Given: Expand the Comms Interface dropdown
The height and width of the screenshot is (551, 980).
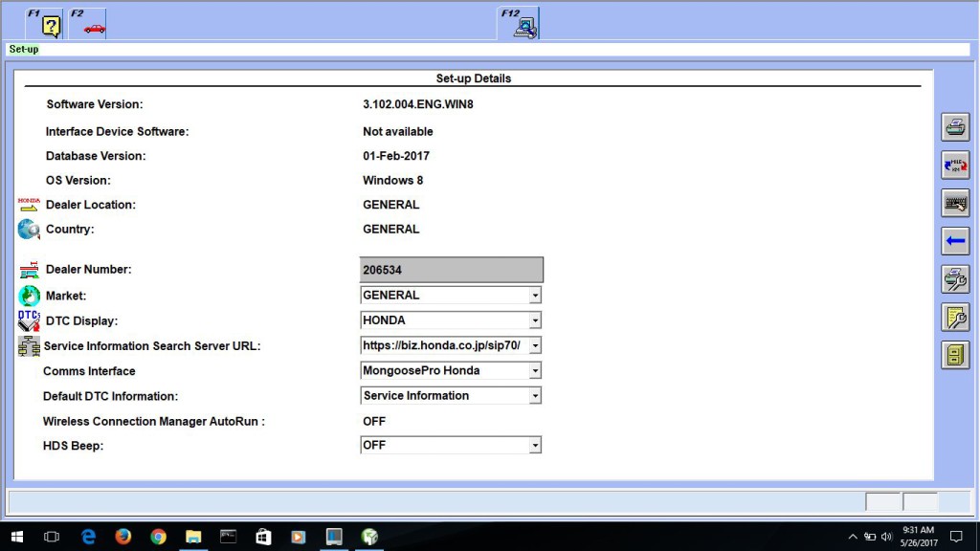Looking at the screenshot, I should click(535, 370).
